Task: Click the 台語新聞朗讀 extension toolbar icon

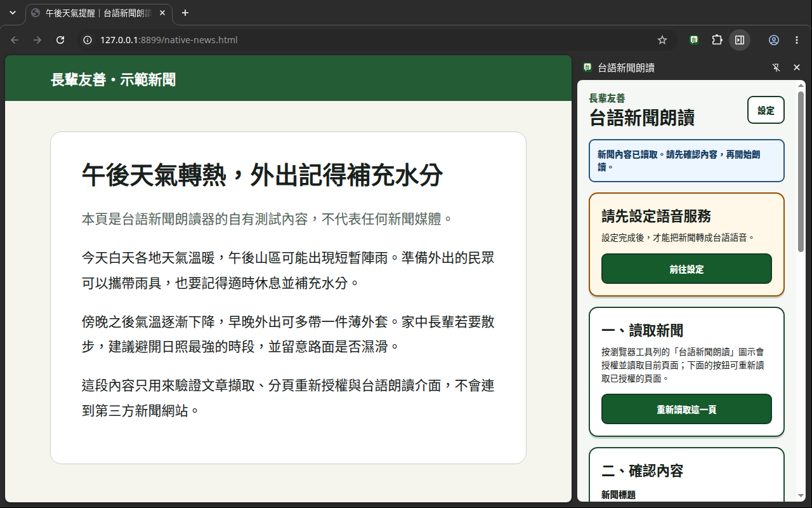Action: tap(694, 40)
